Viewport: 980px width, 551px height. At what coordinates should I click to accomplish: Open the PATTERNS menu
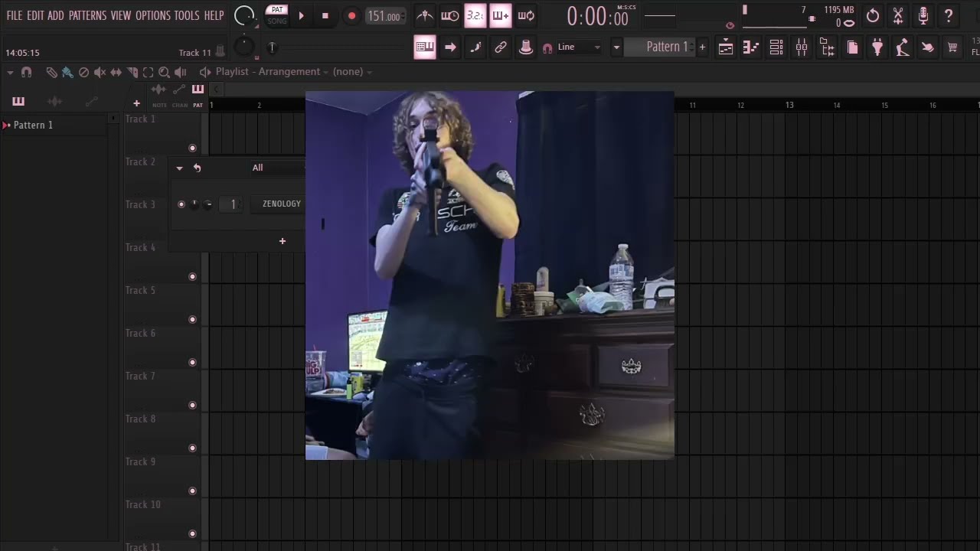coord(88,15)
